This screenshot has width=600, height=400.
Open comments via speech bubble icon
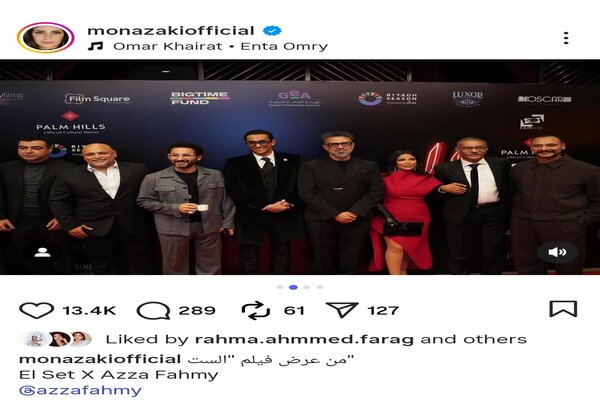point(153,310)
